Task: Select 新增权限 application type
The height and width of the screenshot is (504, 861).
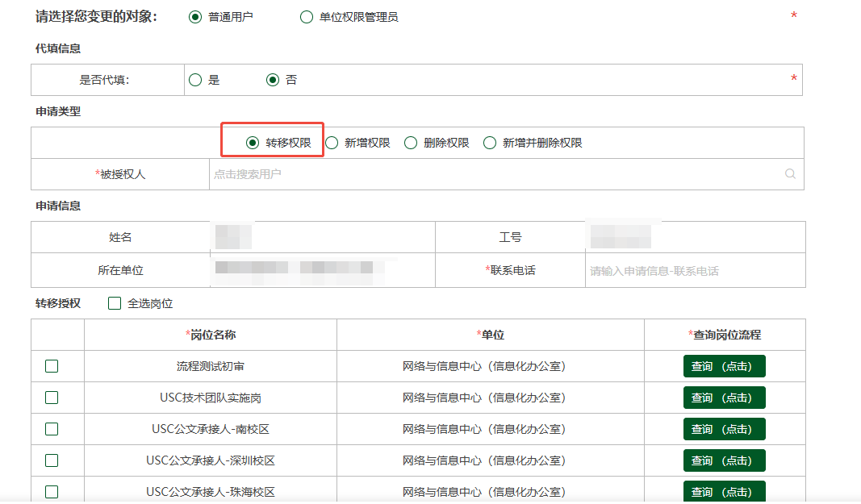Action: [x=332, y=143]
